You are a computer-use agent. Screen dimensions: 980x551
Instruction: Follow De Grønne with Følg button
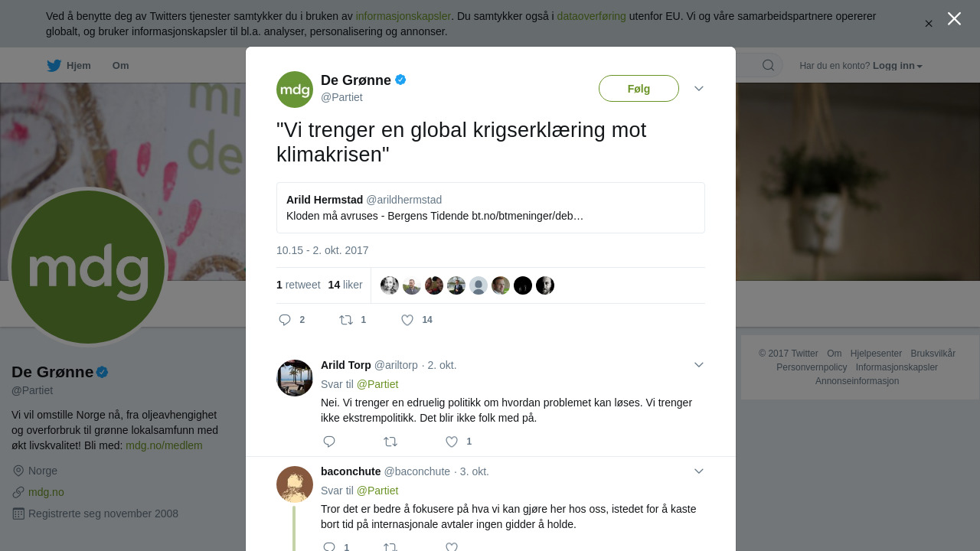coord(639,89)
